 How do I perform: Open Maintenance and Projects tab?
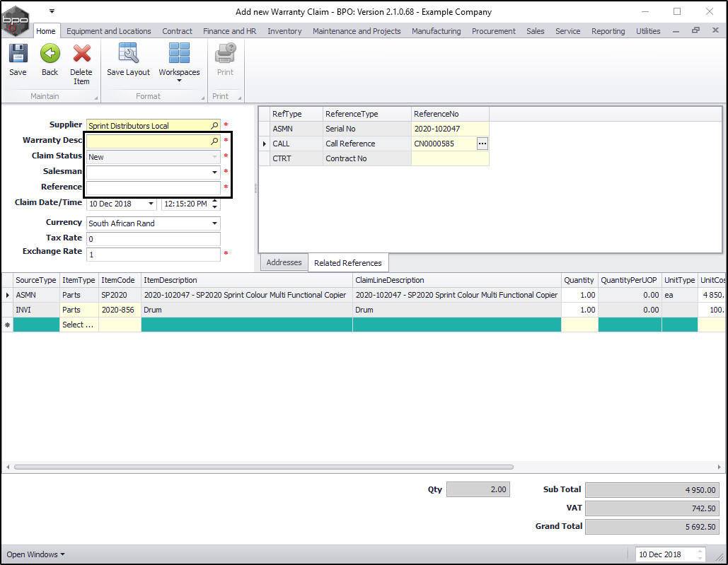tap(357, 31)
